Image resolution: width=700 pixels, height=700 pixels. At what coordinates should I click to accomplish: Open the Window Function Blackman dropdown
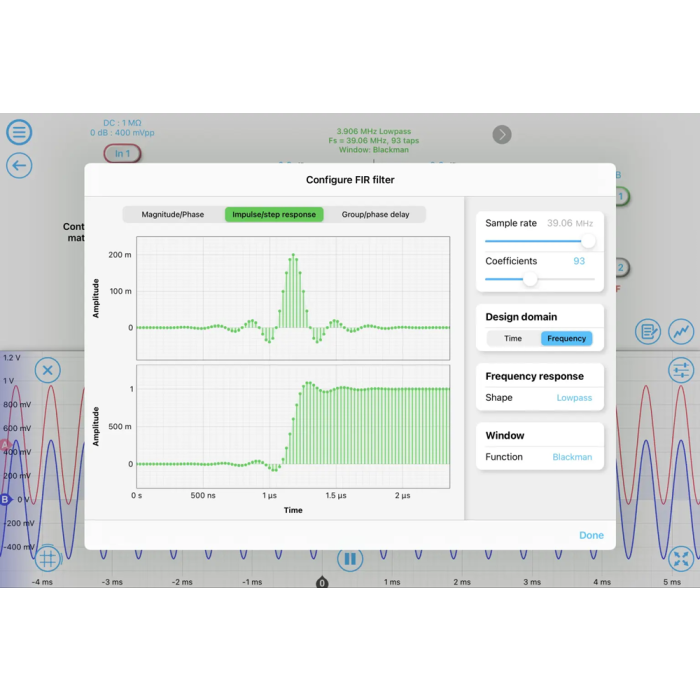tap(572, 457)
